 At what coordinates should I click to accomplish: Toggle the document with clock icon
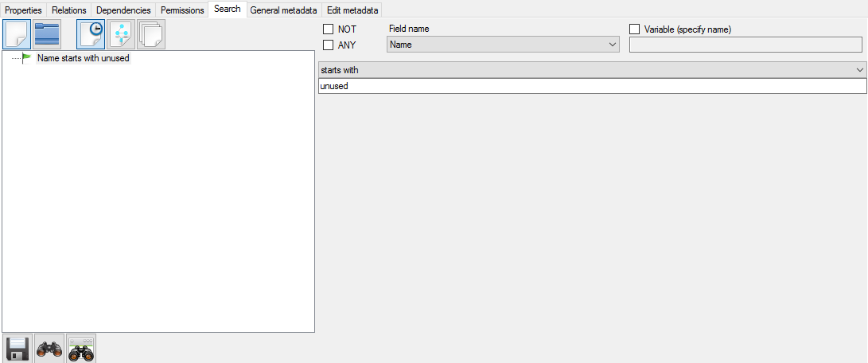91,35
